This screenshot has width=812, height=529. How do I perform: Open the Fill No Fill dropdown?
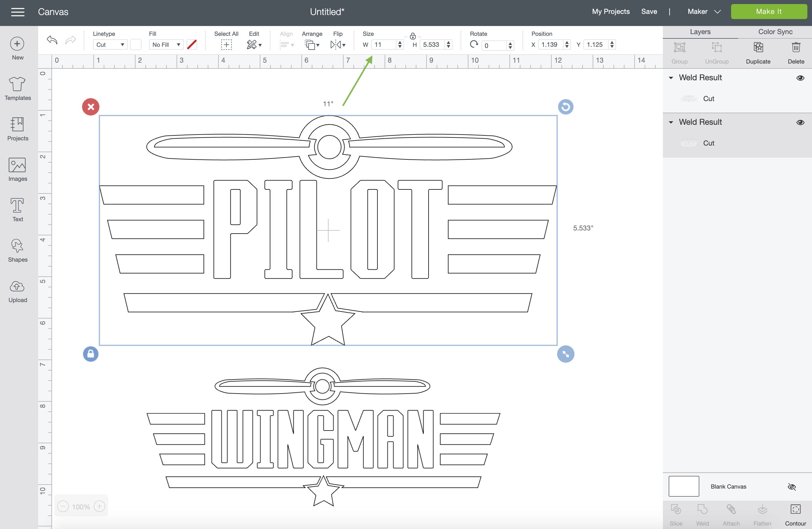tap(166, 45)
